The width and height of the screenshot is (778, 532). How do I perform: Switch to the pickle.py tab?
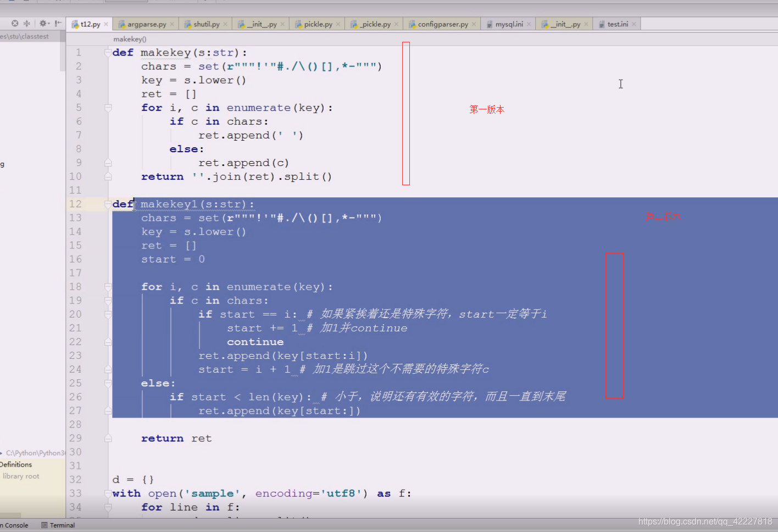tap(318, 24)
